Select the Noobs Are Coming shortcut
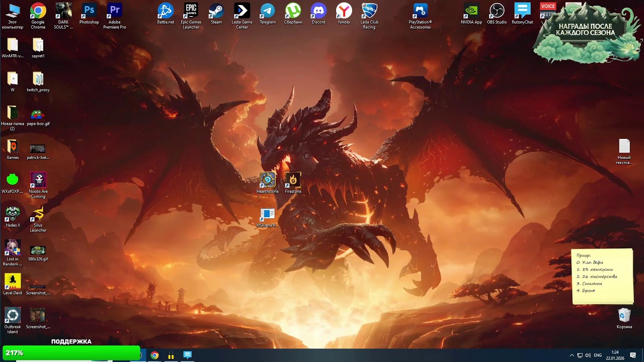The width and height of the screenshot is (644, 362). point(38,185)
